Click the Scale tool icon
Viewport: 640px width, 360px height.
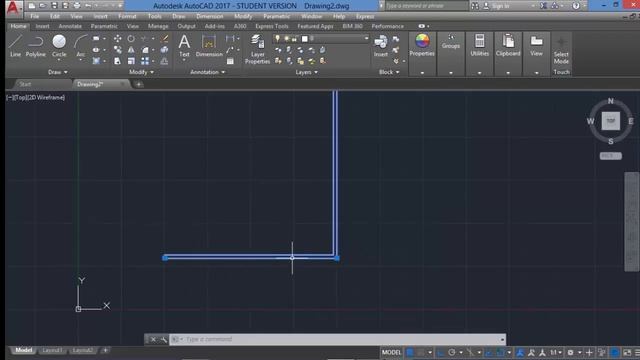131,61
